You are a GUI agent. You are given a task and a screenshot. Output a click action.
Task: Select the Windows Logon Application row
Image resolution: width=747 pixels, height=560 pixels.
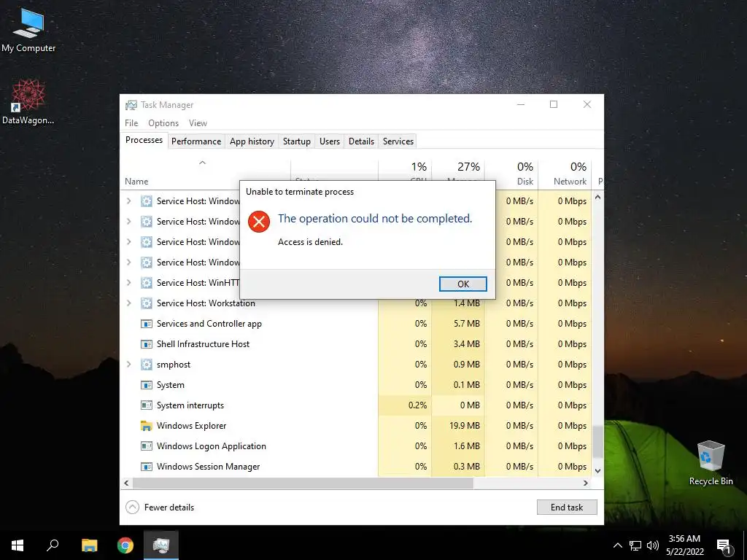tap(356, 446)
